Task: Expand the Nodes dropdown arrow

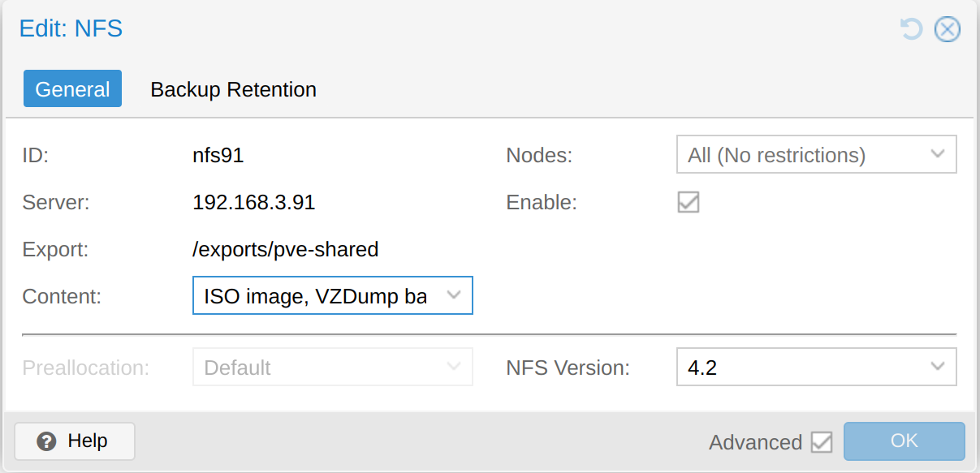Action: pos(938,154)
